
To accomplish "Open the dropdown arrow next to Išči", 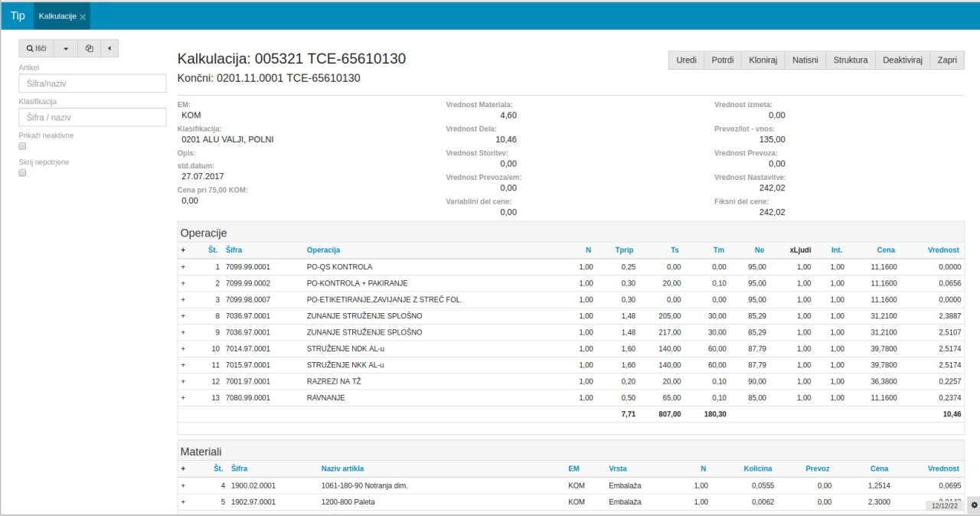I will point(65,48).
